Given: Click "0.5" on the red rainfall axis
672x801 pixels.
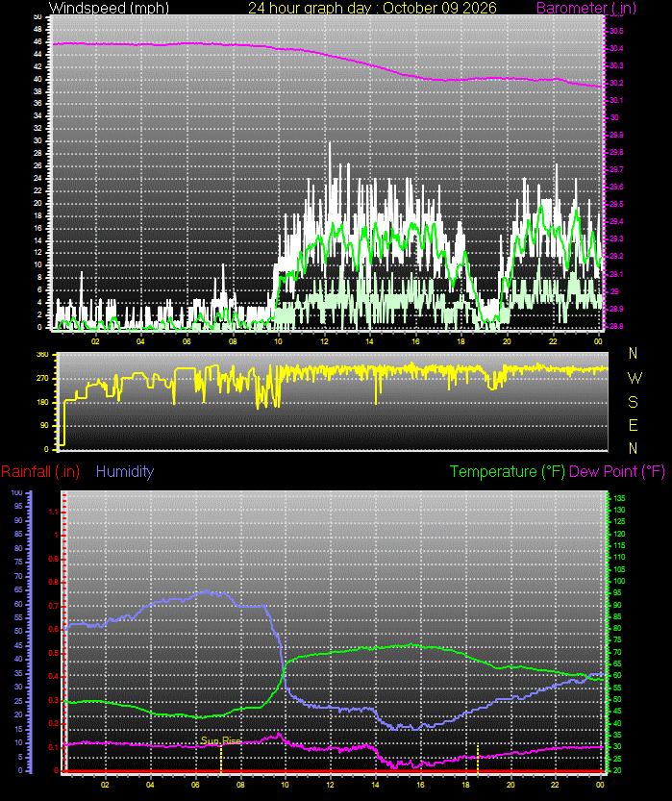Looking at the screenshot, I should [54, 653].
